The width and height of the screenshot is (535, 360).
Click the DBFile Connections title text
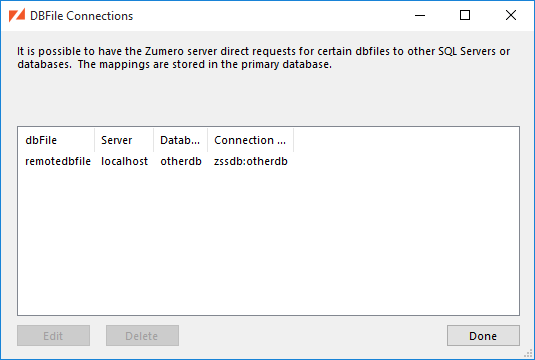[x=82, y=16]
